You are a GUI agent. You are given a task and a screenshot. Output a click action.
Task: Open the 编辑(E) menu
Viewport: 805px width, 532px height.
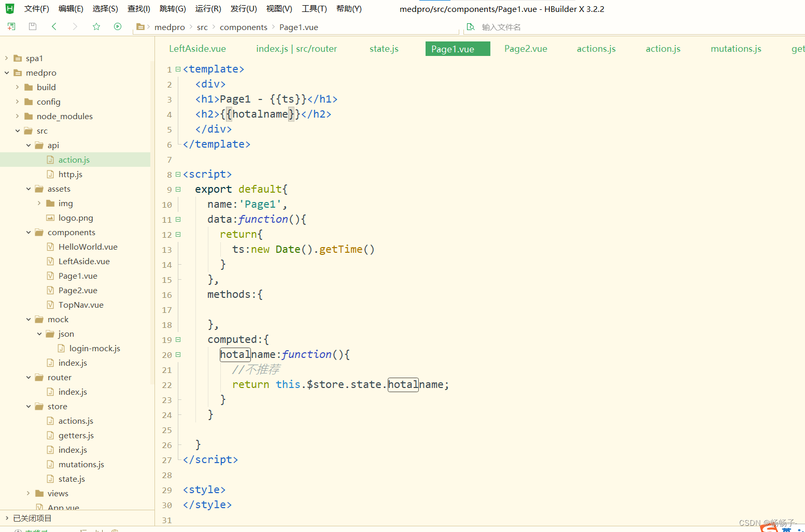71,9
